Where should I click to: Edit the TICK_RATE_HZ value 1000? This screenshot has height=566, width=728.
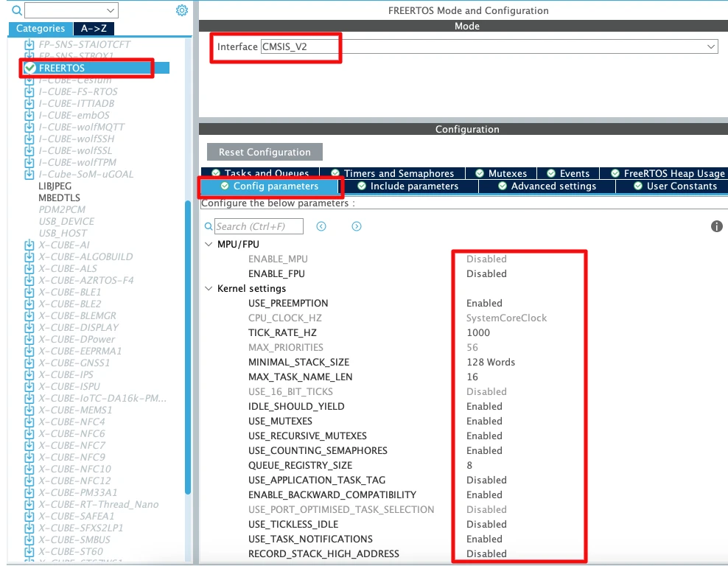point(478,332)
